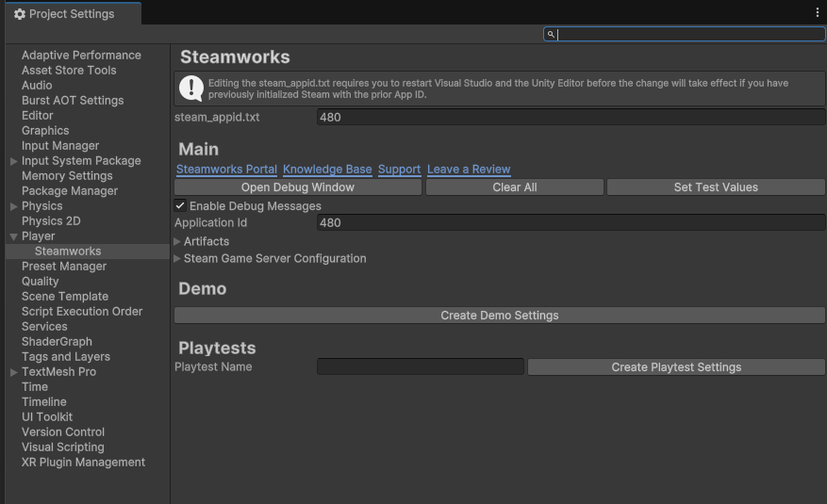Click the steam_appid.txt value field
Screen dimensions: 827x504
(571, 117)
